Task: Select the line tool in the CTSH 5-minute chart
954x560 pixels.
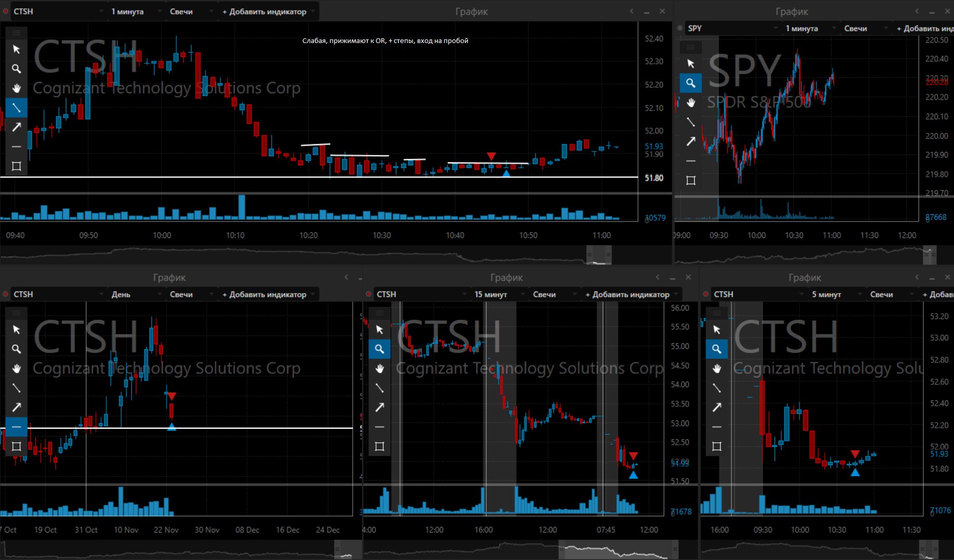Action: click(716, 388)
